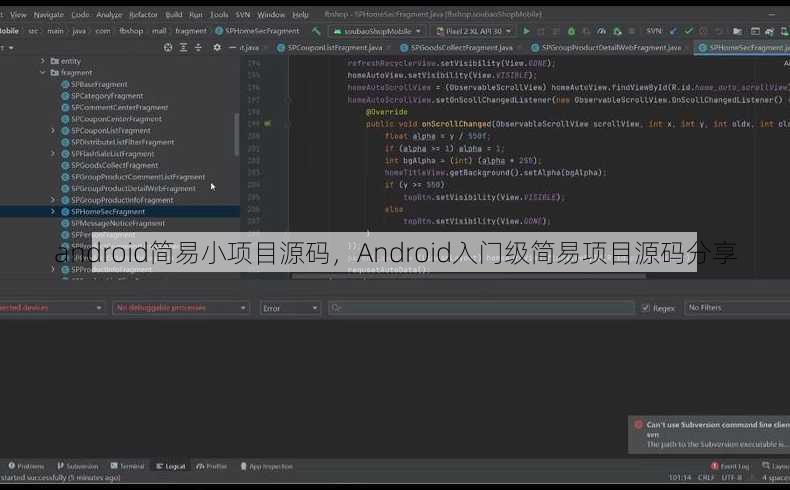790x490 pixels.
Task: Open the Build menu
Action: pos(174,15)
